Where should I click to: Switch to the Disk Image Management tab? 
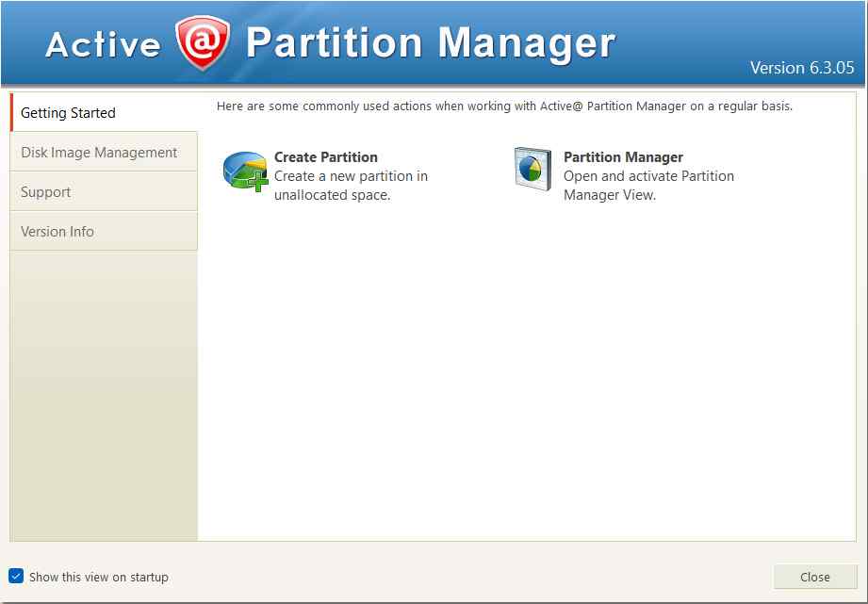[x=99, y=153]
